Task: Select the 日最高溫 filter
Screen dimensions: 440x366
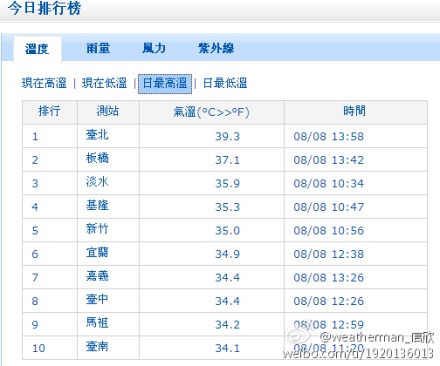Action: [165, 84]
